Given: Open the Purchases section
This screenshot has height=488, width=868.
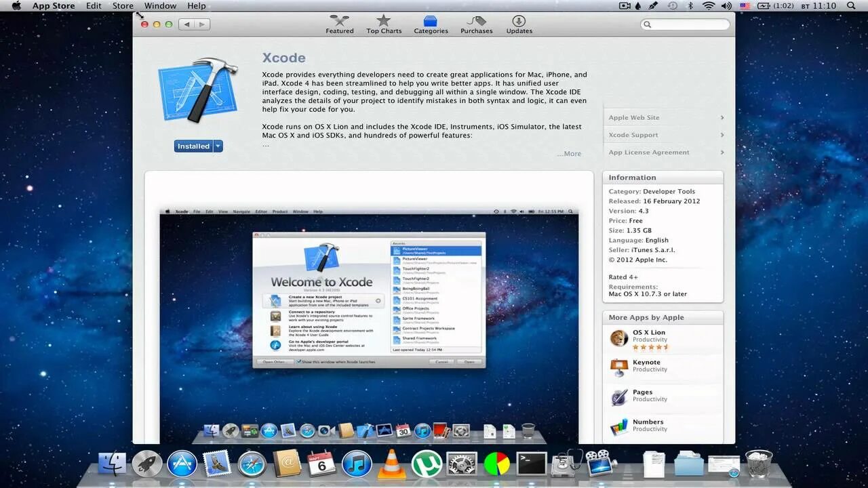Looking at the screenshot, I should pos(477,24).
